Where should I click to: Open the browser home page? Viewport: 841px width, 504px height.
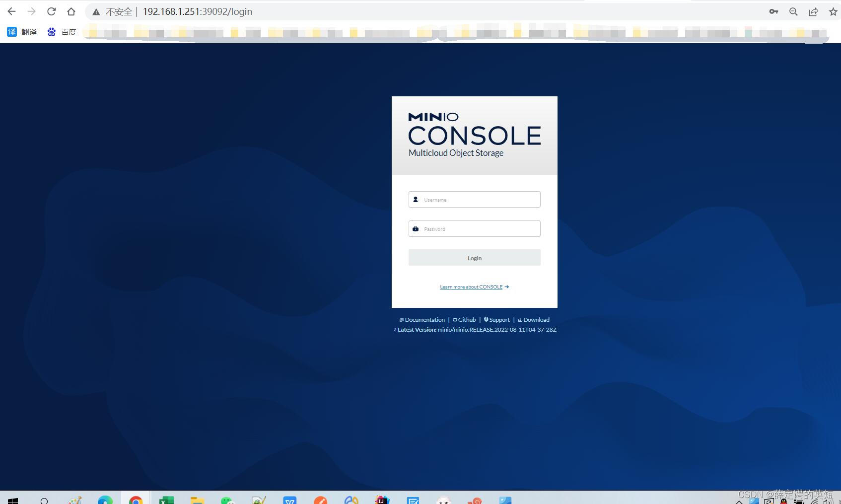click(71, 11)
